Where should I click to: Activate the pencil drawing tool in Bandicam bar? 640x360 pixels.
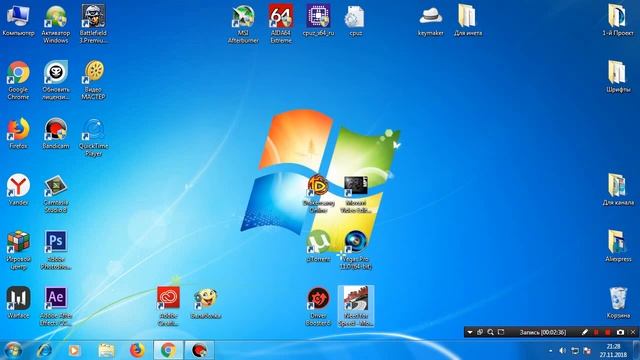click(x=584, y=332)
